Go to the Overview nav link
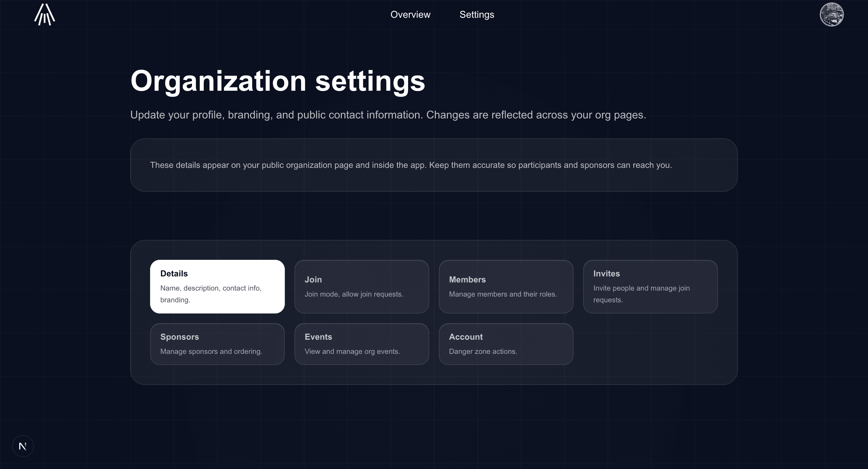 [x=410, y=14]
